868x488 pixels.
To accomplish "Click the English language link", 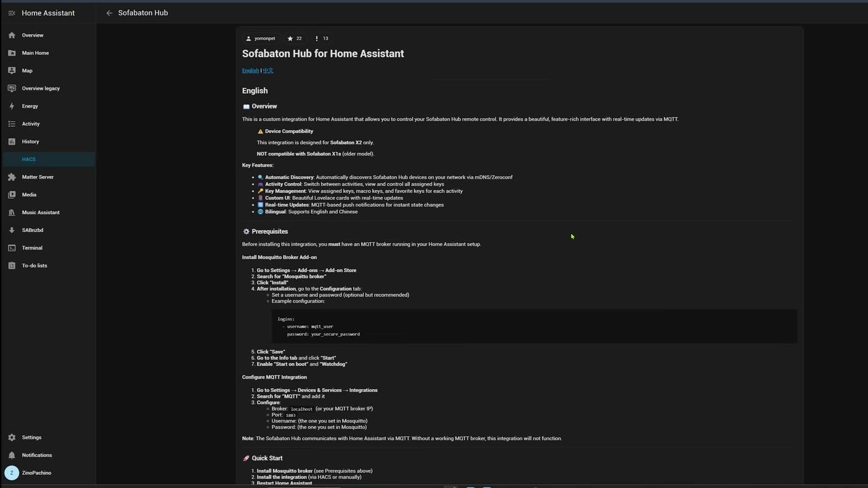I will click(250, 70).
